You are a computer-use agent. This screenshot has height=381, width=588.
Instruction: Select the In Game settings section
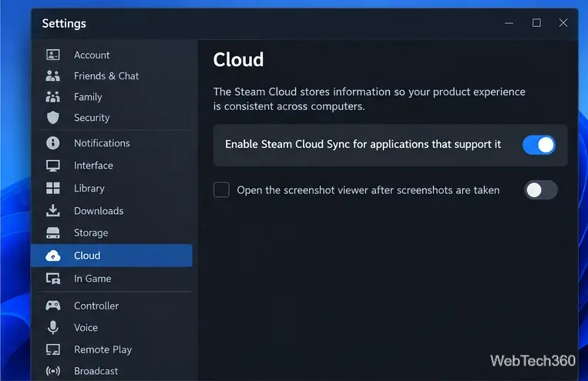112,279
